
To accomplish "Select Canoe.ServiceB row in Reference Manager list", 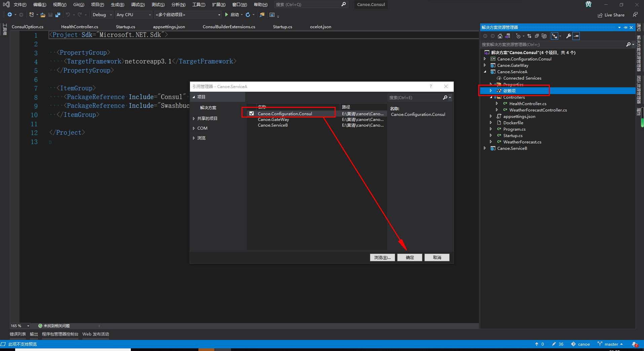I will 317,125.
